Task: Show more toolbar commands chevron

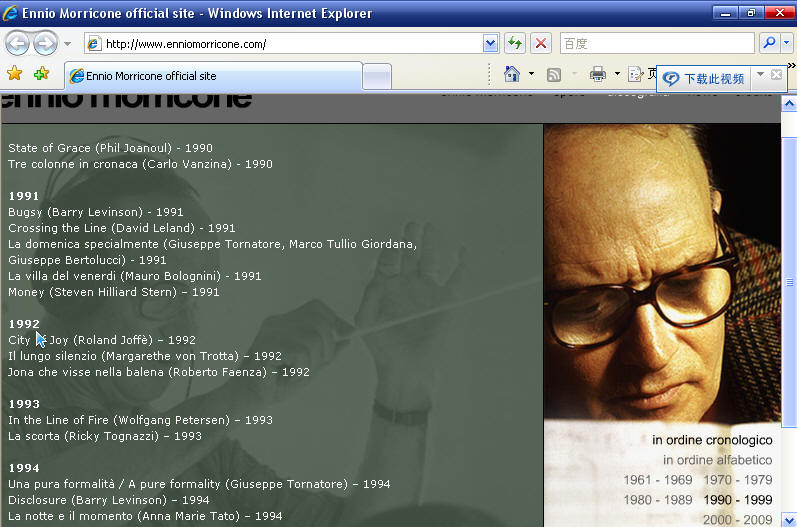Action: tap(791, 65)
